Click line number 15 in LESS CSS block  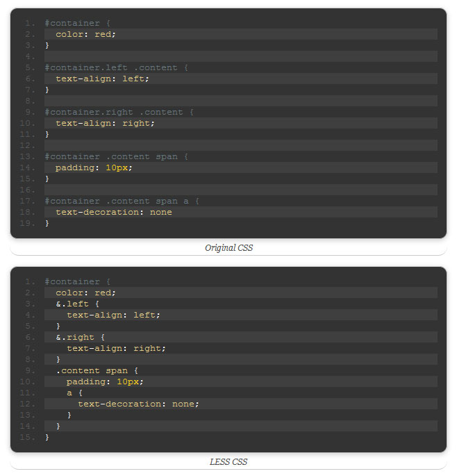tap(27, 438)
